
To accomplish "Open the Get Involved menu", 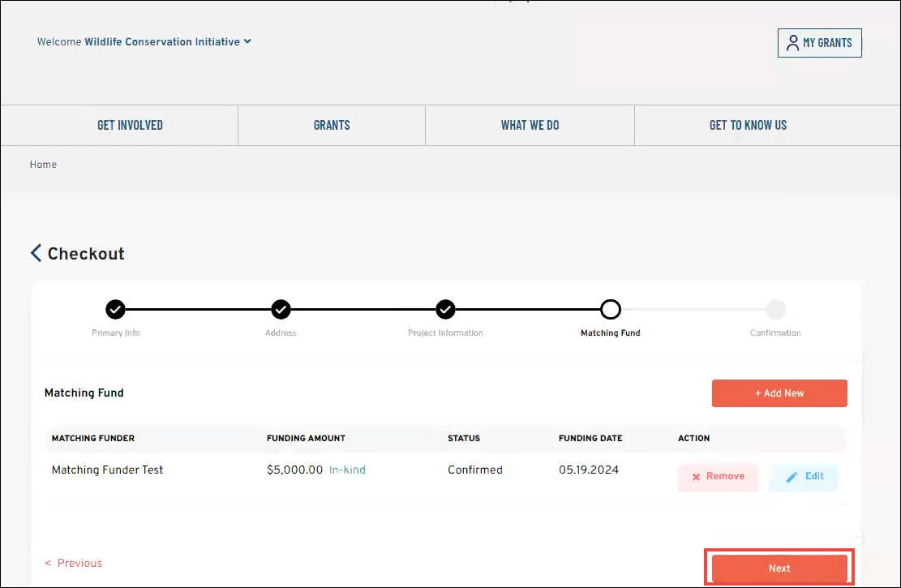I will click(x=130, y=125).
